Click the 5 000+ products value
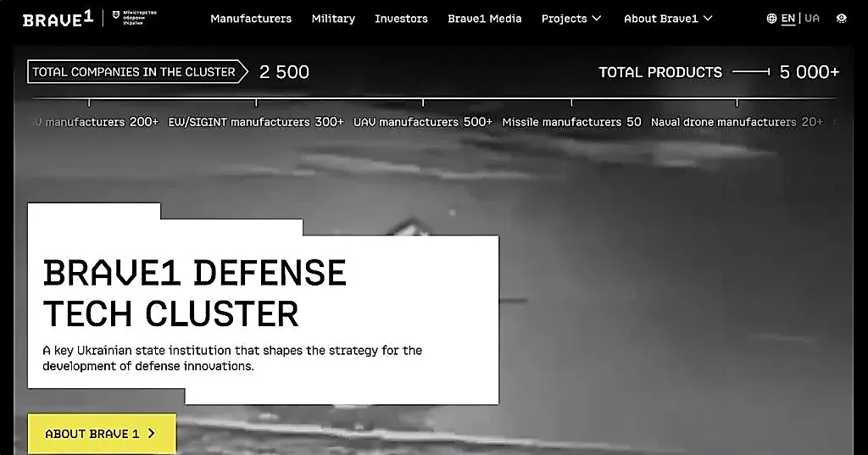This screenshot has height=455, width=868. pyautogui.click(x=810, y=72)
